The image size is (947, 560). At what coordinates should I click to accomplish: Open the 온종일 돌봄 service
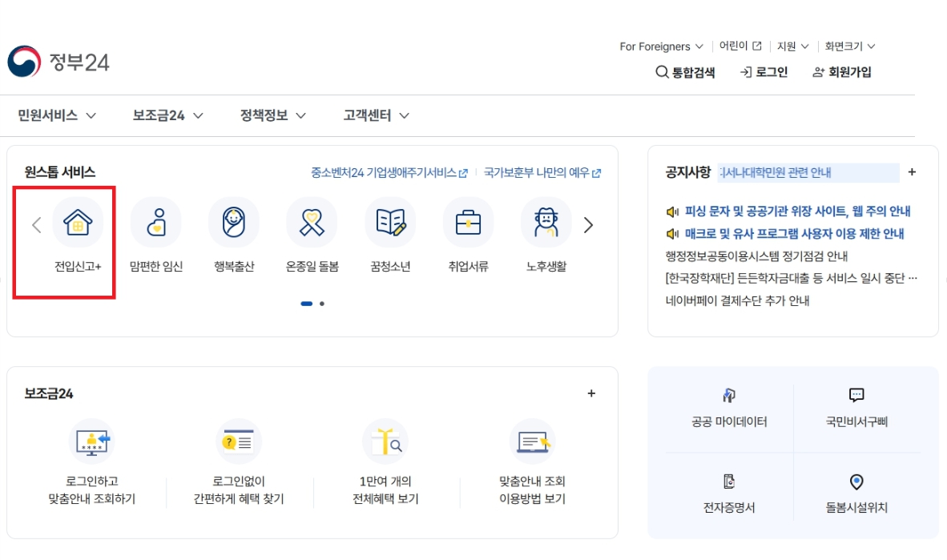click(x=312, y=223)
